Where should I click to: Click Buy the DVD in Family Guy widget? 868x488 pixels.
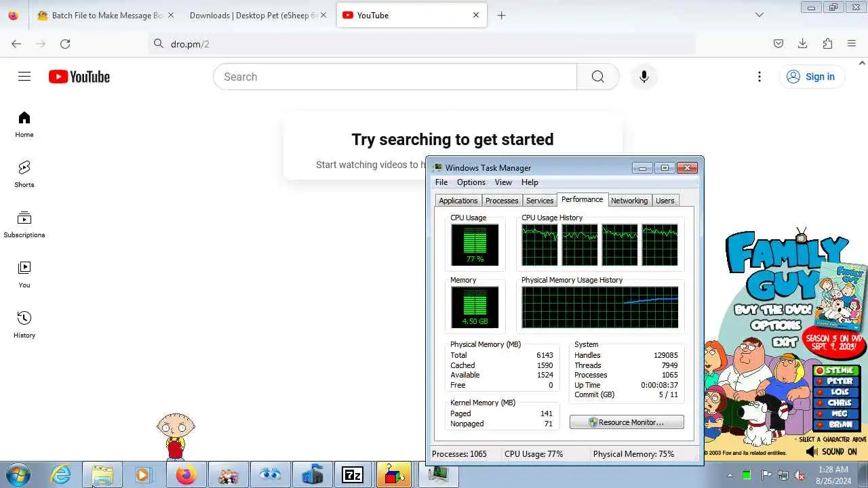click(774, 310)
